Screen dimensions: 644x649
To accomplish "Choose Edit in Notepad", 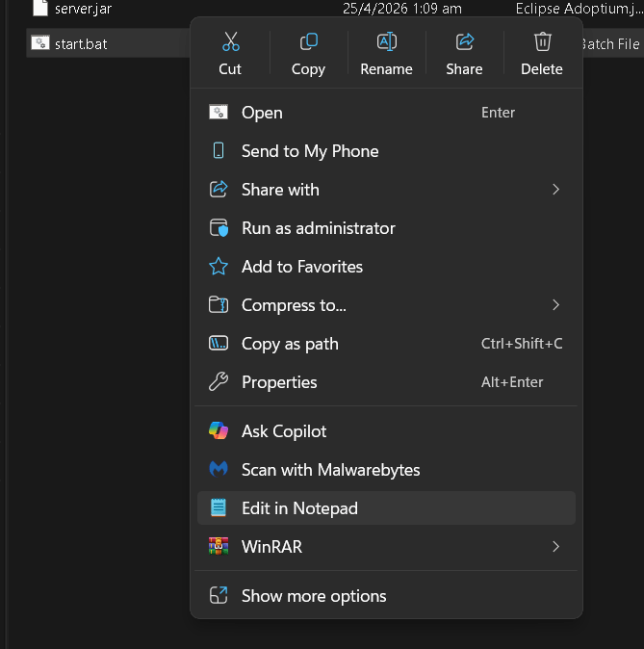I will coord(386,508).
